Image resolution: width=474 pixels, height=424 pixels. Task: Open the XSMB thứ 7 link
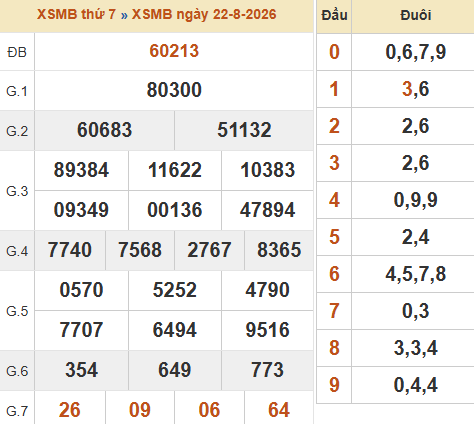pyautogui.click(x=76, y=15)
